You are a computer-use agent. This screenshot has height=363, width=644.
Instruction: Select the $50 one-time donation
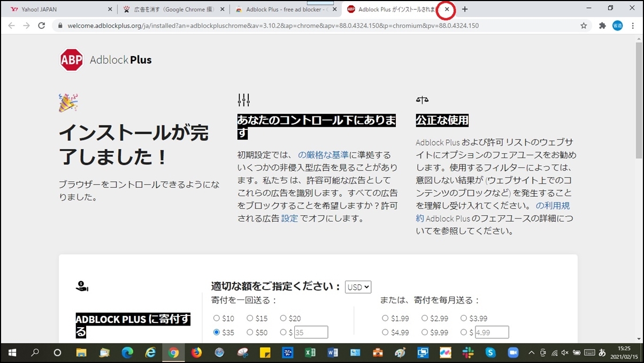tap(250, 332)
